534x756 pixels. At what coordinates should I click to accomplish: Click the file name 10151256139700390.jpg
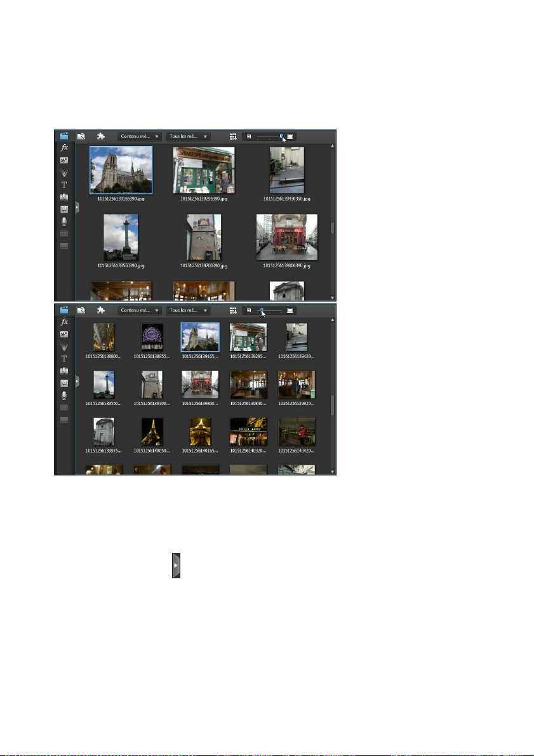(204, 266)
